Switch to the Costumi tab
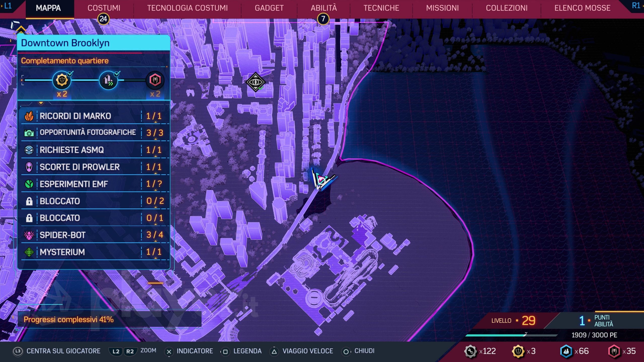Viewport: 644px width, 362px height. click(x=104, y=8)
